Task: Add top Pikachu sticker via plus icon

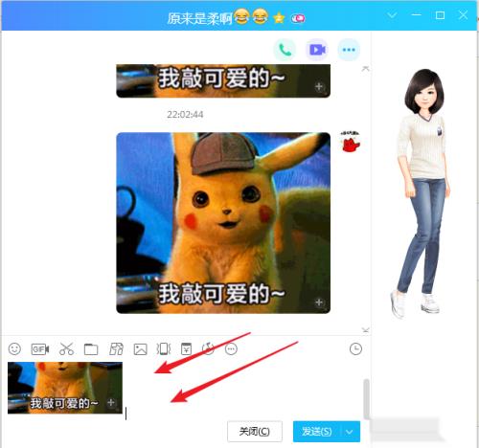Action: point(319,86)
